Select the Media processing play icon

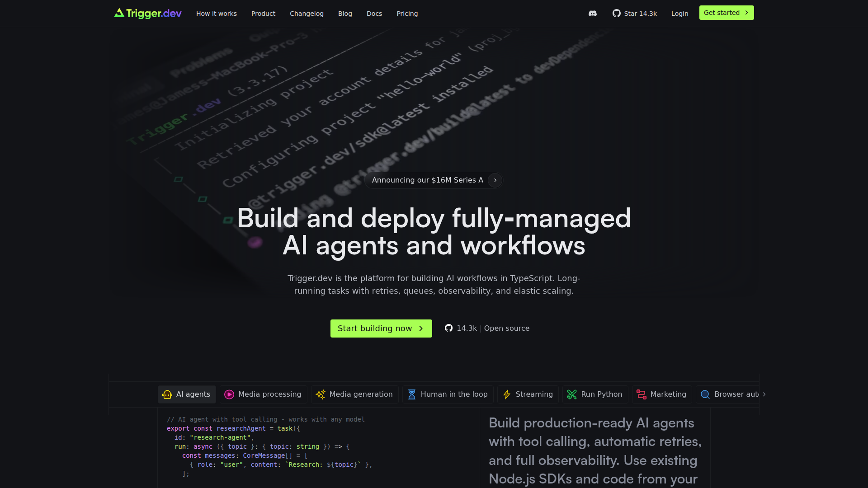(x=229, y=394)
